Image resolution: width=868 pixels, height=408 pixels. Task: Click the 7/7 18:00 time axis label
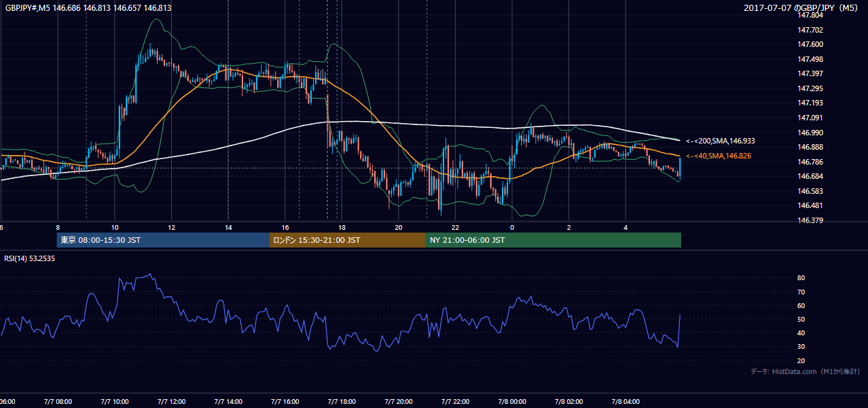[342, 401]
